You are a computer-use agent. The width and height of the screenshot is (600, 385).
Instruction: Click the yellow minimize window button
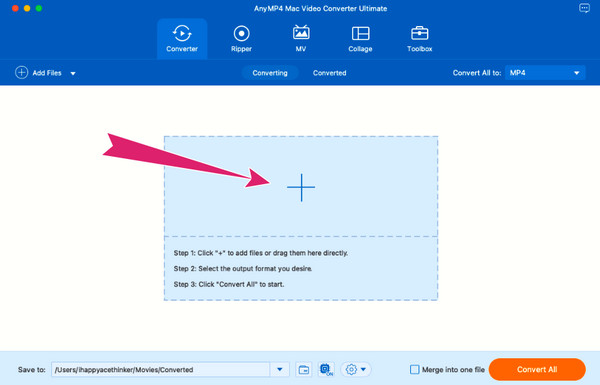(27, 8)
